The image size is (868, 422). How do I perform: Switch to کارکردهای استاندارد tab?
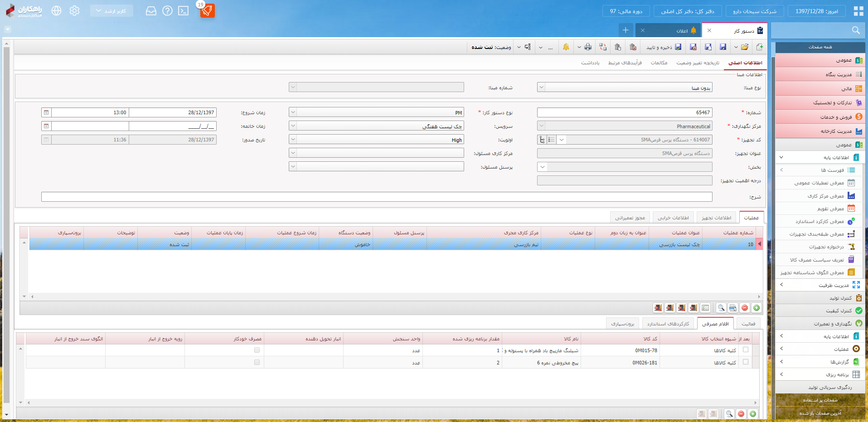(668, 324)
